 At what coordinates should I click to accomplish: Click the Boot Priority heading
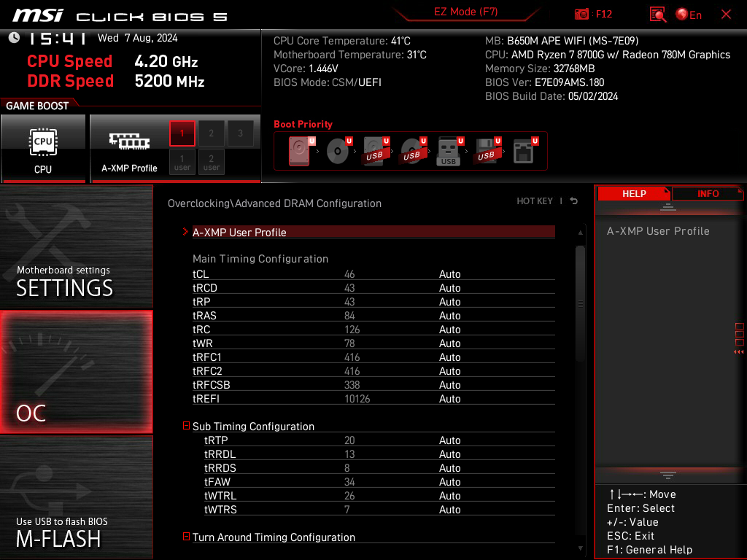(303, 124)
